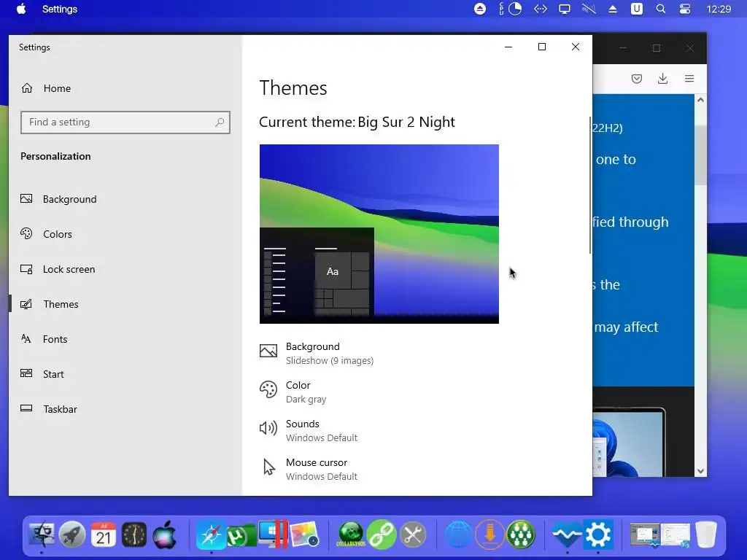Viewport: 747px width, 560px height.
Task: Open the blue globe network dock icon
Action: [459, 534]
